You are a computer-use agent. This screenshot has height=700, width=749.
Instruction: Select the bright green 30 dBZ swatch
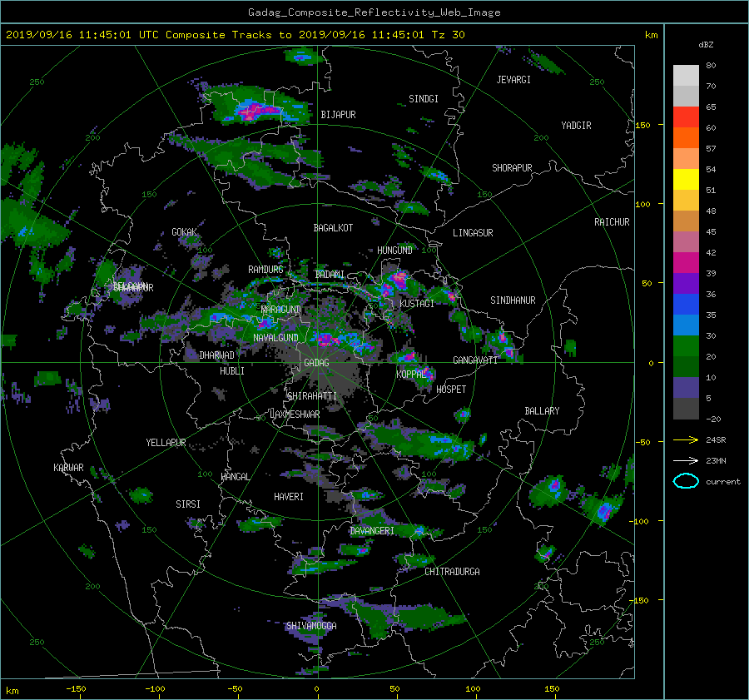(686, 345)
